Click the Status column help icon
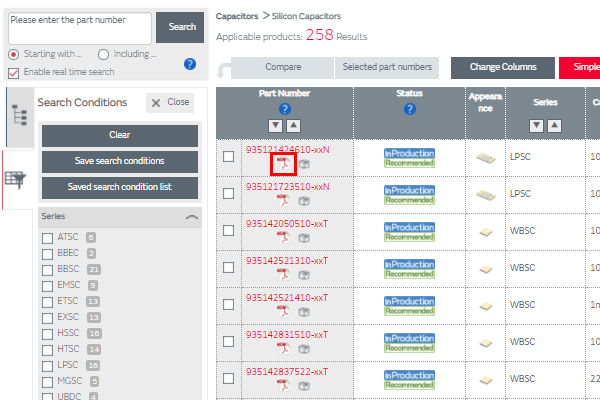Screen dimensions: 600x400 [x=409, y=109]
